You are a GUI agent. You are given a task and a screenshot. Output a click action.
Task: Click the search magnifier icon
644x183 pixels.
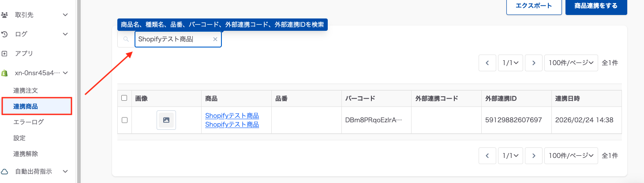(x=126, y=39)
